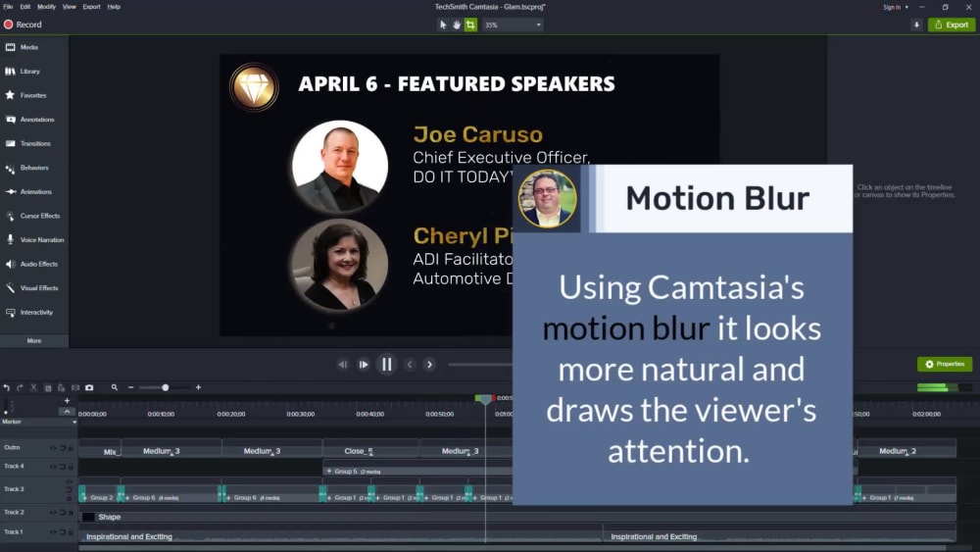Click the timeline playhead marker

click(x=485, y=399)
